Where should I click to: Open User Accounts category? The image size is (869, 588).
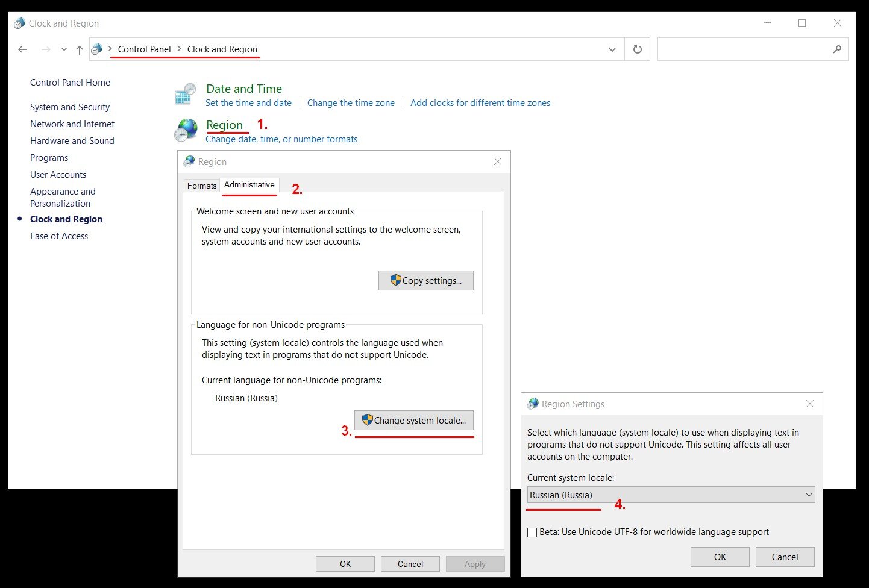tap(58, 175)
